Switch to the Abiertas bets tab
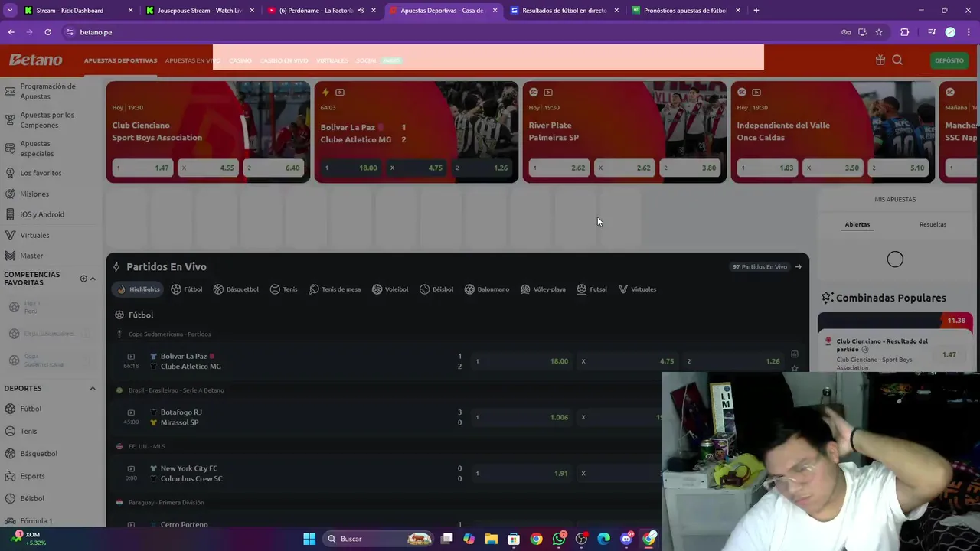The height and width of the screenshot is (551, 980). click(x=857, y=224)
